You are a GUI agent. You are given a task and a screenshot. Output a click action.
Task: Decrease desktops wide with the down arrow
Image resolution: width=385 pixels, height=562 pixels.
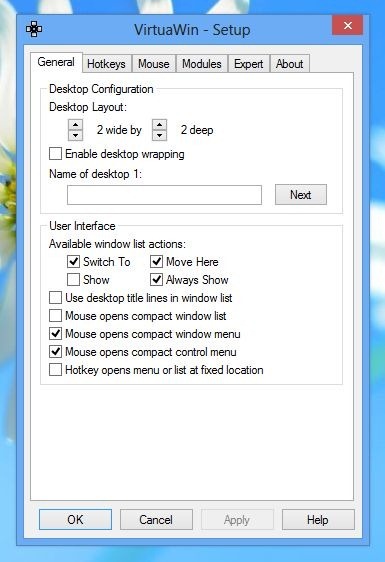tap(75, 135)
